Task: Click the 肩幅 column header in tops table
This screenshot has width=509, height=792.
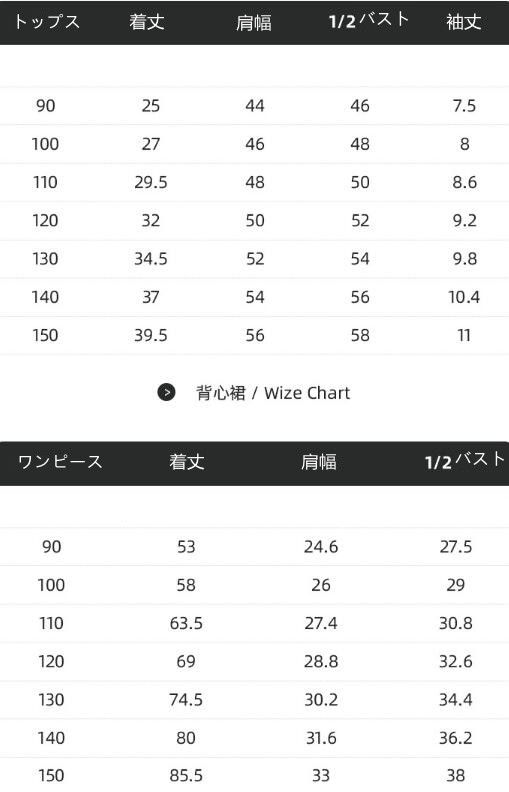Action: 254,23
